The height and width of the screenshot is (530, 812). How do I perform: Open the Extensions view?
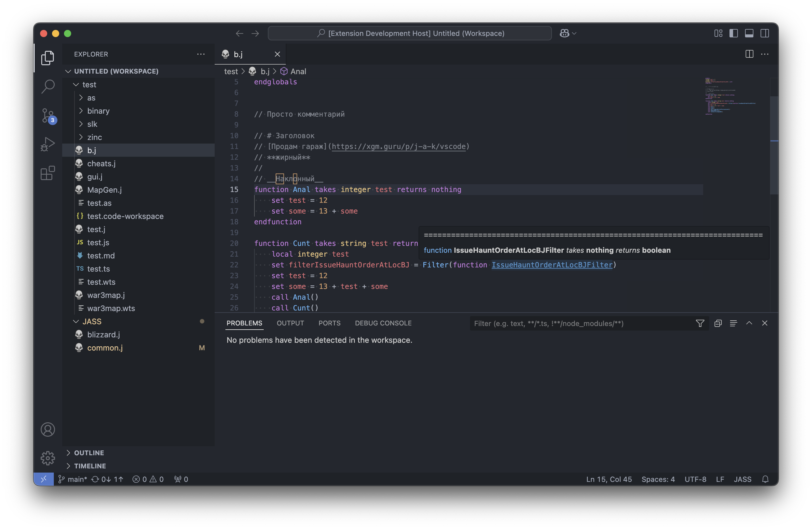click(48, 173)
